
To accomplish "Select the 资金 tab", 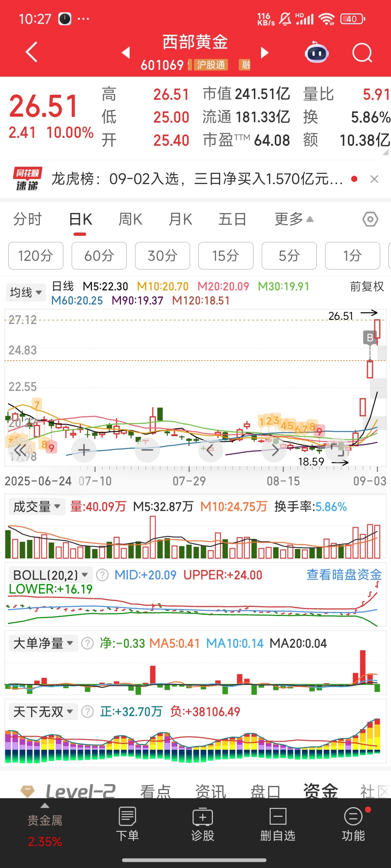I will (320, 791).
